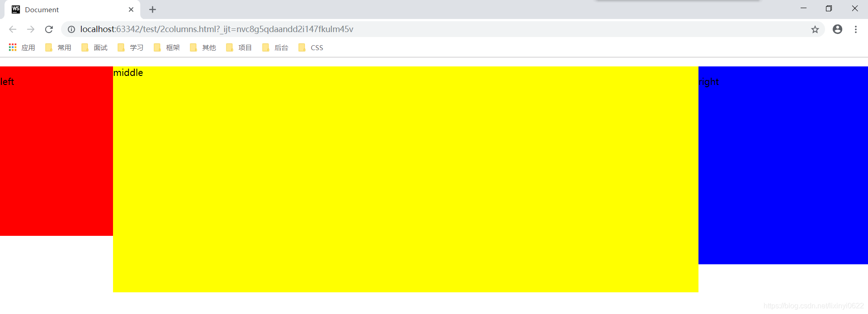868x314 pixels.
Task: Click the red left column
Action: [57, 151]
